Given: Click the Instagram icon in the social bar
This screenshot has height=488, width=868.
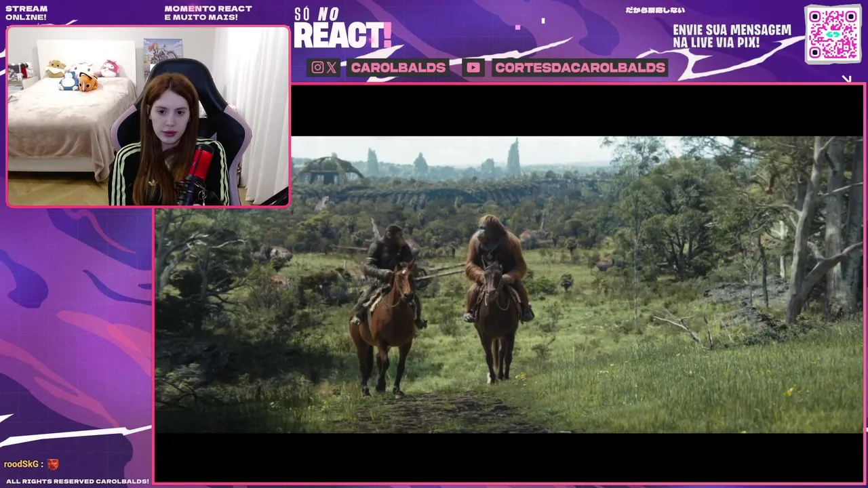Looking at the screenshot, I should (x=317, y=67).
